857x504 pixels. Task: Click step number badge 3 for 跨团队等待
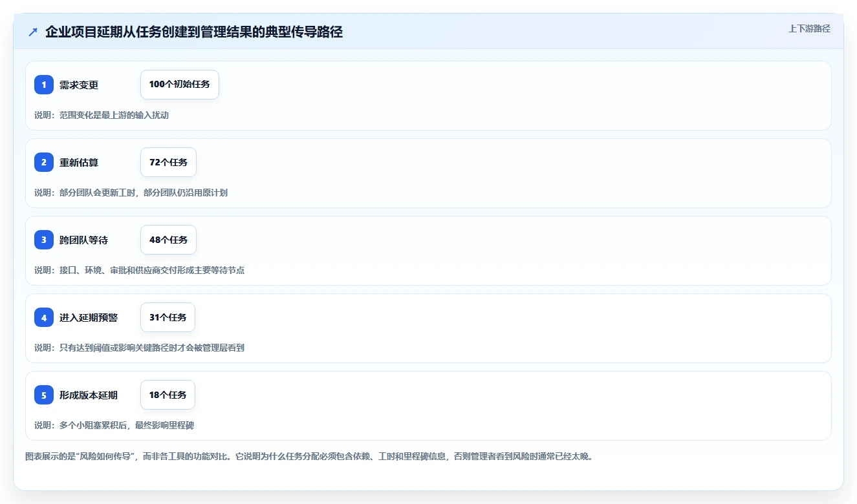click(44, 240)
